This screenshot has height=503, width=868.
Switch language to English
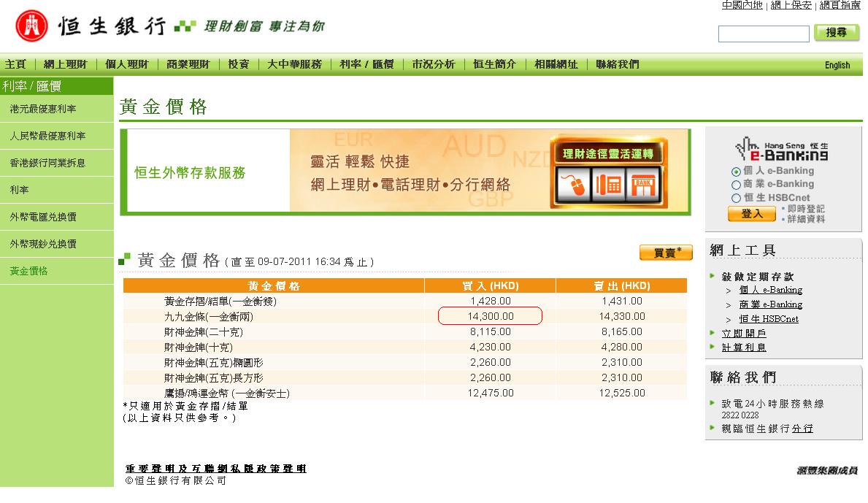(x=837, y=65)
